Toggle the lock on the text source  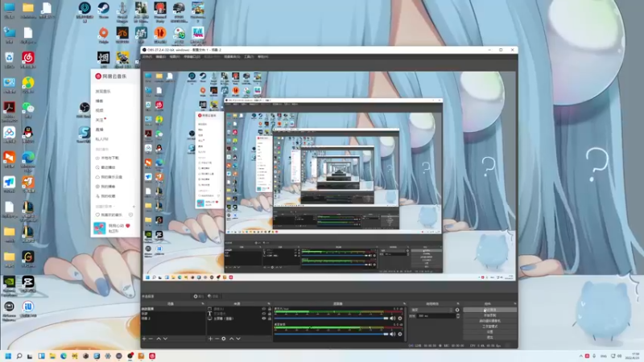coord(270,314)
